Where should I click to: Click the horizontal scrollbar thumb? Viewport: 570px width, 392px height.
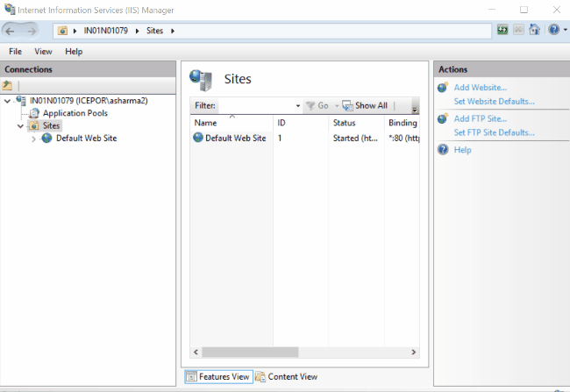click(250, 352)
